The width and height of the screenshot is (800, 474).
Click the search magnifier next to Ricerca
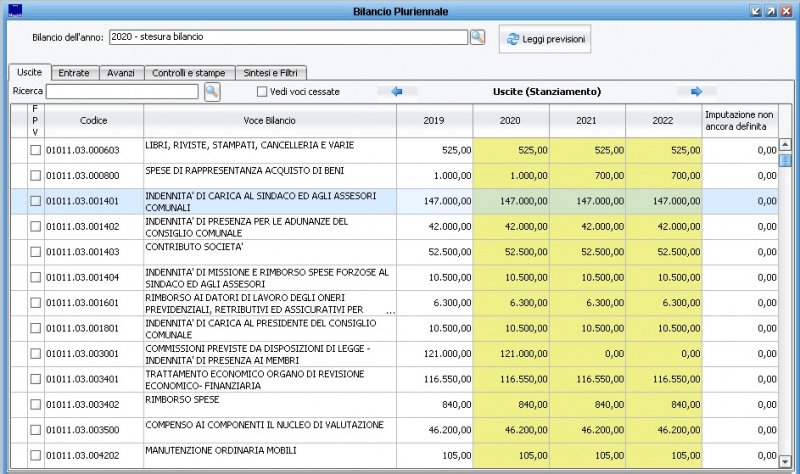coord(212,91)
